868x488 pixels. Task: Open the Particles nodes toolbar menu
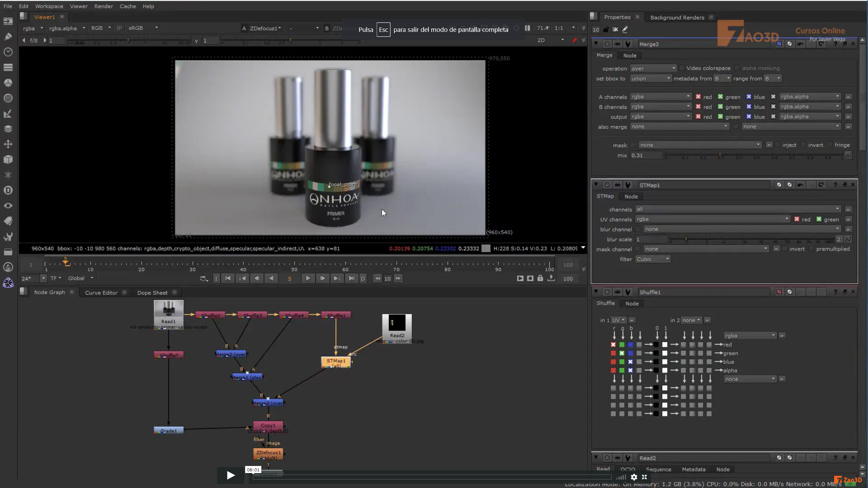pyautogui.click(x=8, y=175)
